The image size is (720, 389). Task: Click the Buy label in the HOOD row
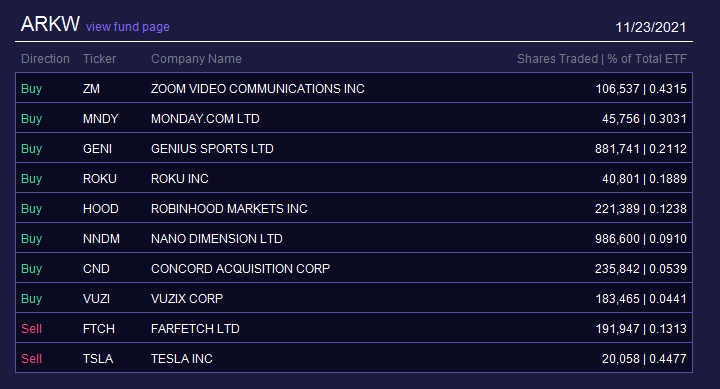(32, 209)
